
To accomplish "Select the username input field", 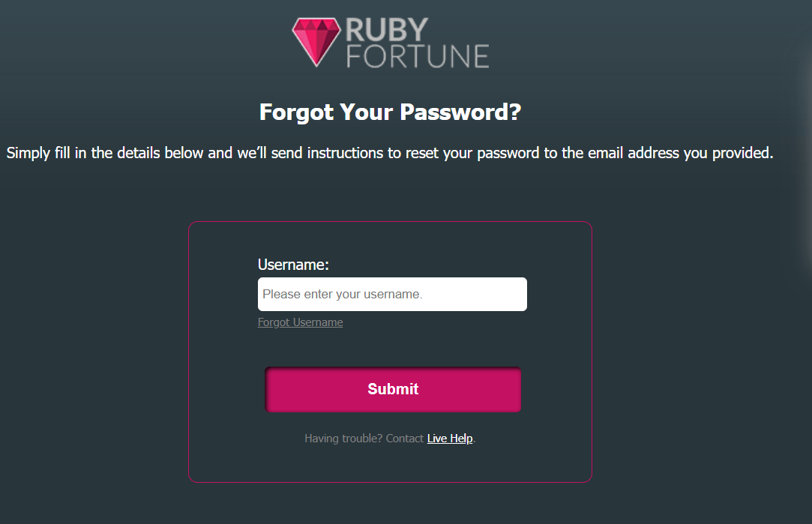I will pos(392,294).
